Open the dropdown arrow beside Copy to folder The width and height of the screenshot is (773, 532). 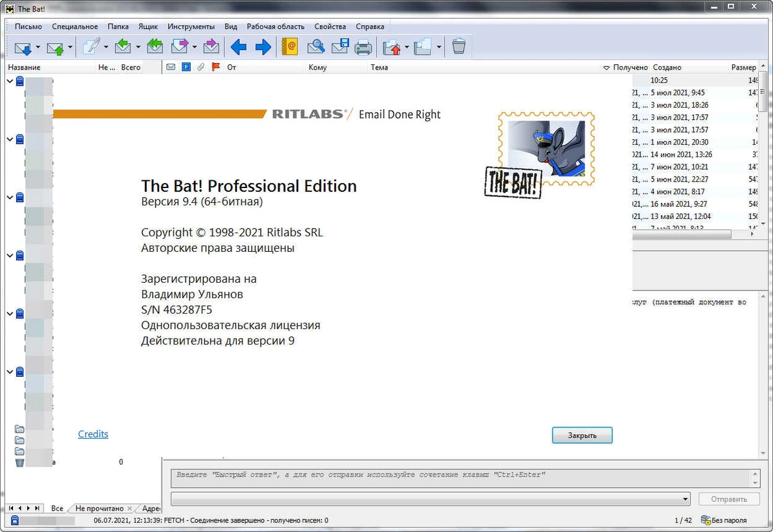point(439,47)
